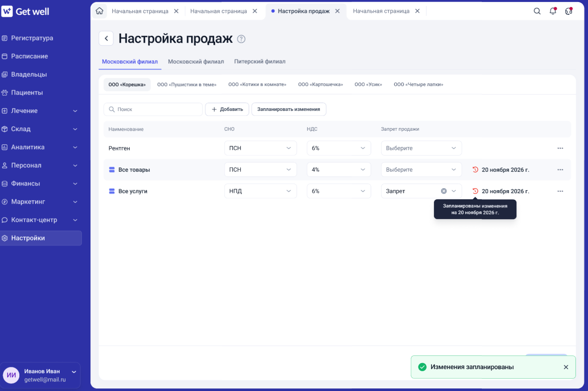Image resolution: width=588 pixels, height=391 pixels.
Task: Open more options for Все услуги row
Action: point(560,191)
